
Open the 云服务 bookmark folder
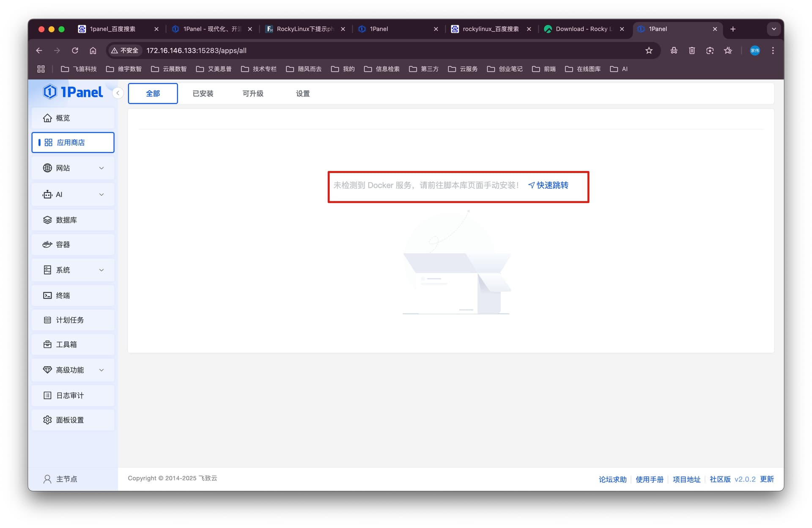pos(463,69)
